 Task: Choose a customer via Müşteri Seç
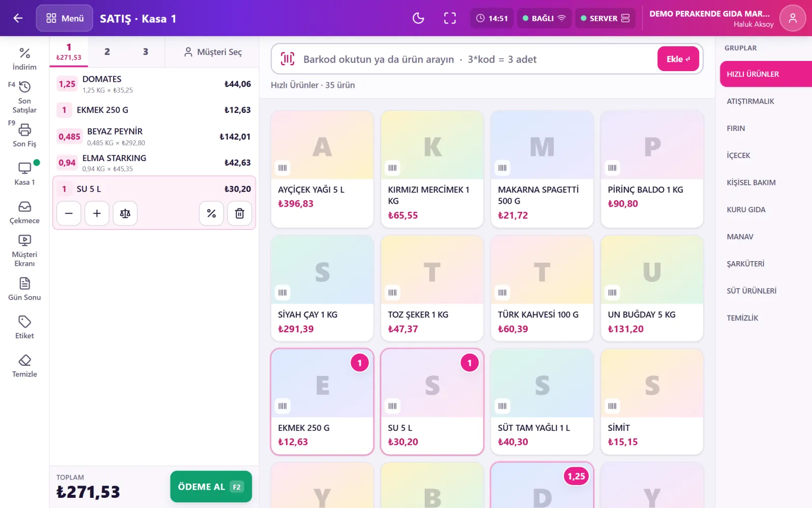click(213, 52)
